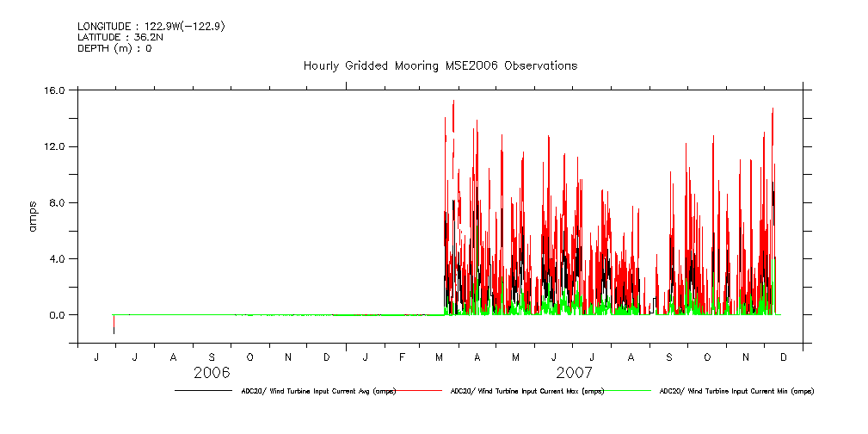Select the 'Wind Turbine Input Current Min' legend entry
This screenshot has height=434, width=868.
[736, 391]
